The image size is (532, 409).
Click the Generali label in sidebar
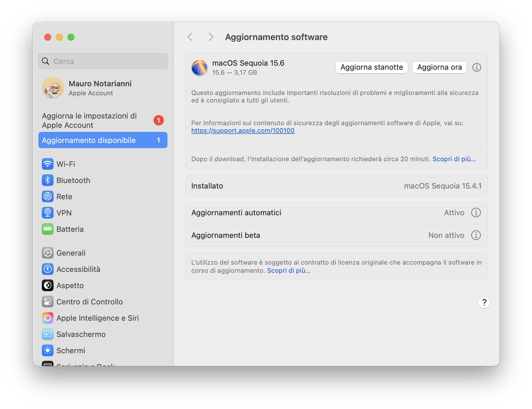(x=71, y=253)
